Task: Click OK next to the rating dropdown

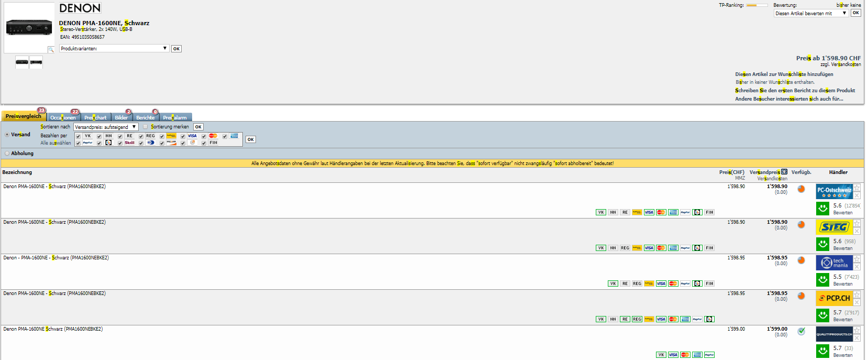Action: pos(855,13)
